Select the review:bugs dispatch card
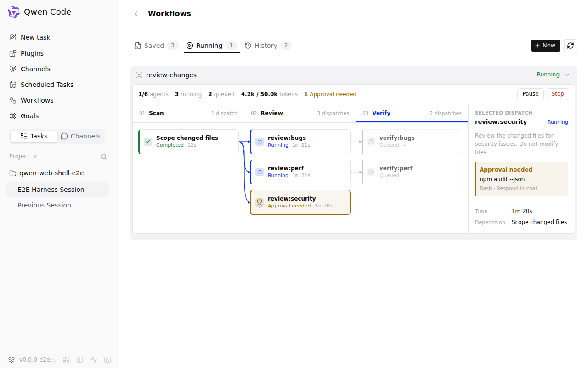588x368 pixels. pyautogui.click(x=300, y=142)
